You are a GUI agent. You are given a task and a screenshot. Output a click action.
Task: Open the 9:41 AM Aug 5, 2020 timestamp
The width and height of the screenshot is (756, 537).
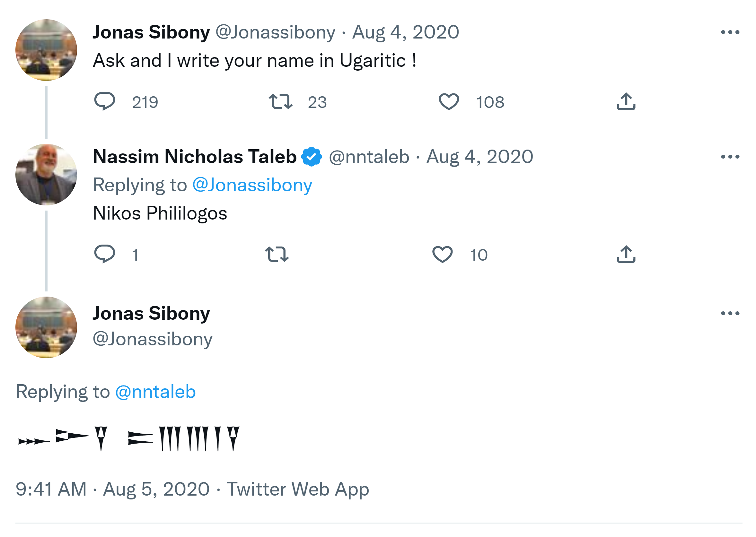[112, 489]
